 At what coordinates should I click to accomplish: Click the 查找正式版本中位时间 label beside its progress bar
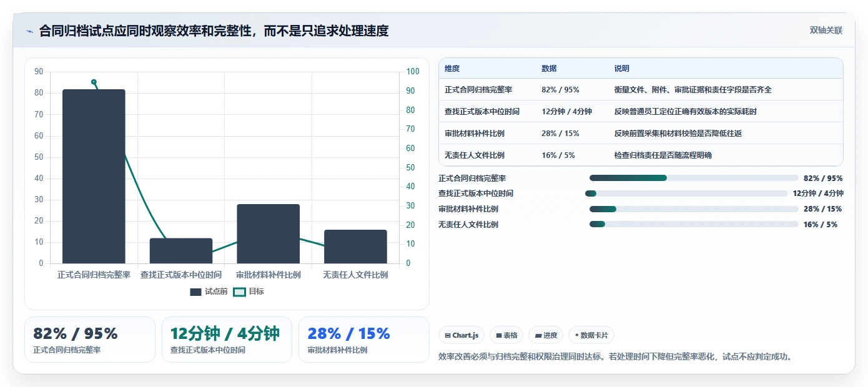476,193
